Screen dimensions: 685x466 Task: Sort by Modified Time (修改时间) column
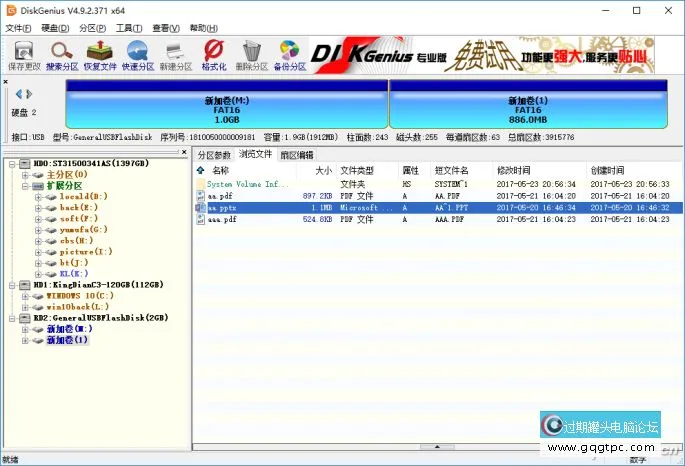(514, 170)
